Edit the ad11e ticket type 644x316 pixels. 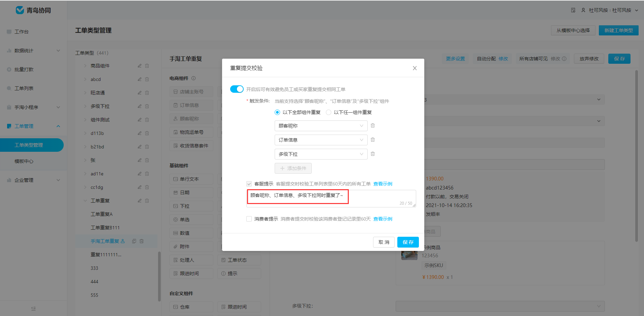140,174
